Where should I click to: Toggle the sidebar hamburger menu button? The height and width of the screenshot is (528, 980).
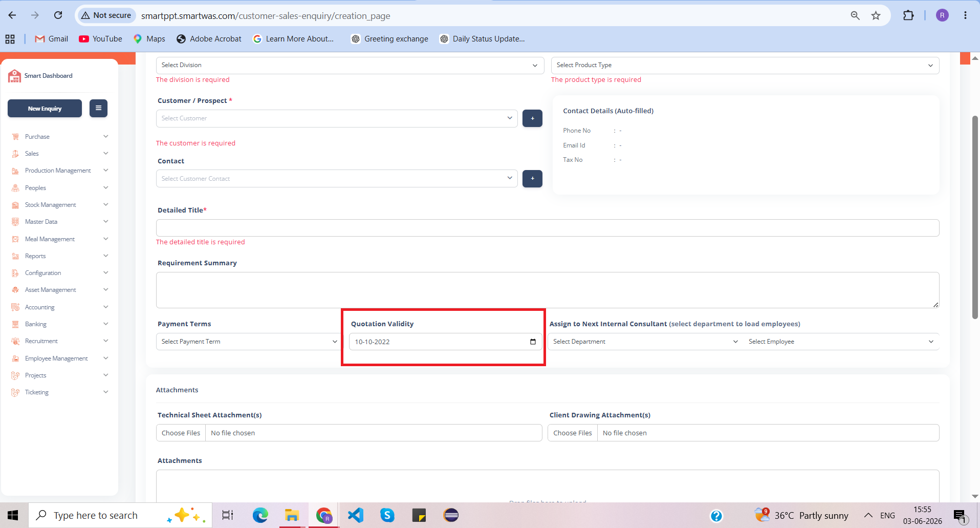point(98,108)
